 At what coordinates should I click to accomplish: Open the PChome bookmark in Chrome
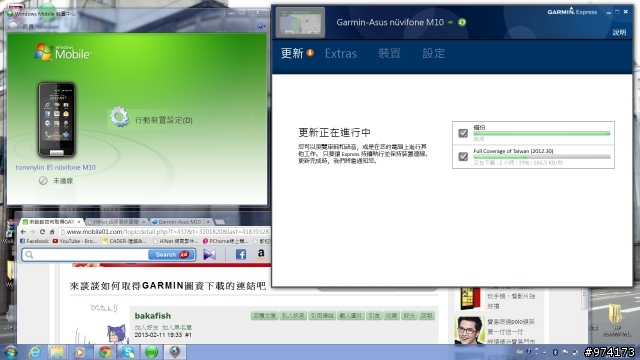(225, 241)
